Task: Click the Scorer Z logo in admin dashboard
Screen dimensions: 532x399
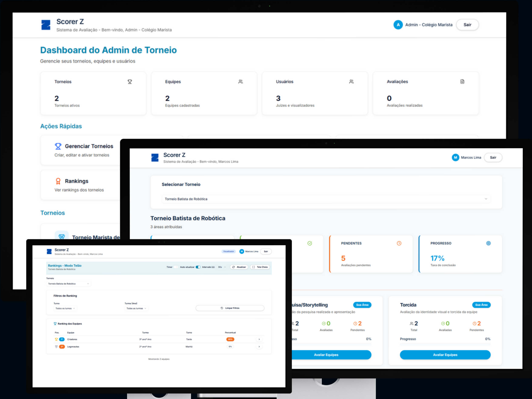Action: click(46, 25)
